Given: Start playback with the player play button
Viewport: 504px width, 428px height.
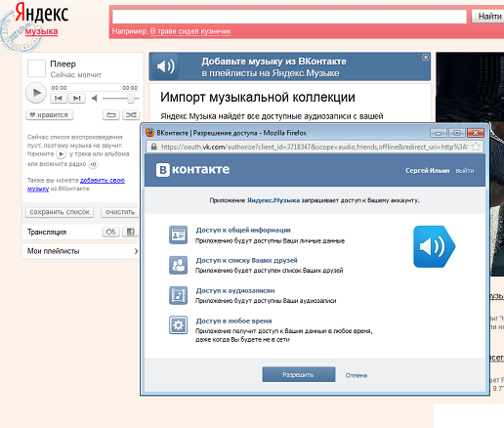Looking at the screenshot, I should 36,93.
